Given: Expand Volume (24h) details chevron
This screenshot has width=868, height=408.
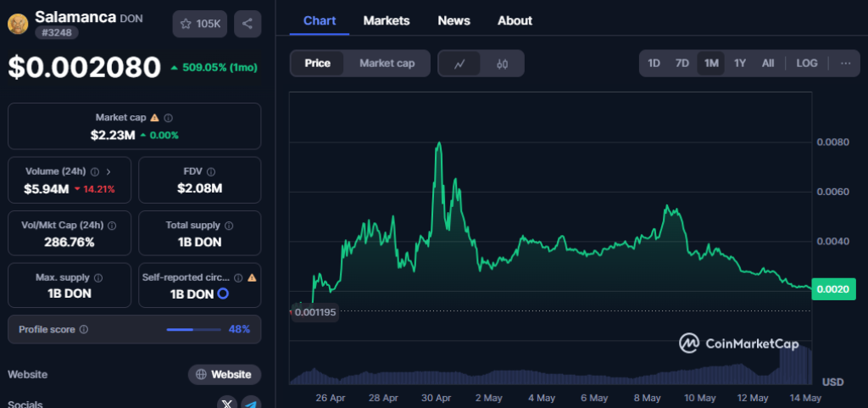Looking at the screenshot, I should [108, 171].
